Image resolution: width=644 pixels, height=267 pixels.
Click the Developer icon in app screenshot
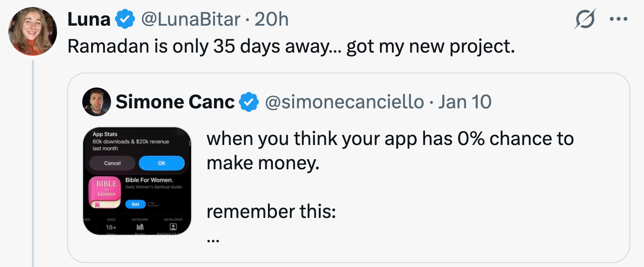coord(173,226)
